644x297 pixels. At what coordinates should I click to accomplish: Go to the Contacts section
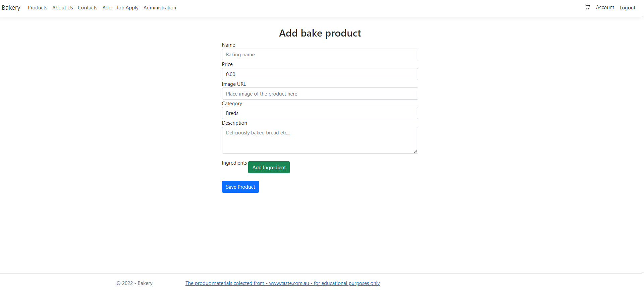[x=88, y=7]
